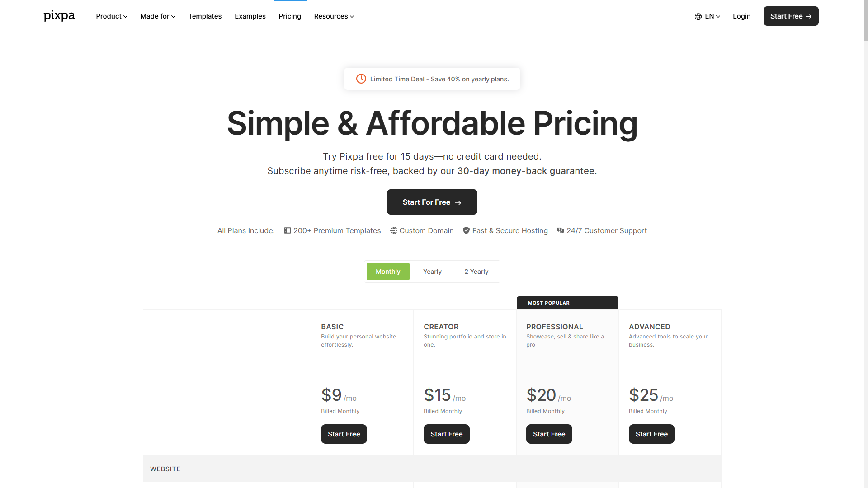Click the Login link
Viewport: 868px width, 488px height.
(741, 16)
